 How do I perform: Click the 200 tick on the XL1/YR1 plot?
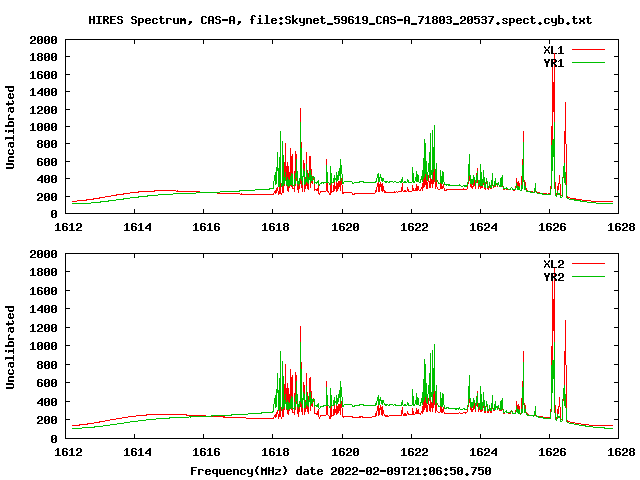click(x=47, y=197)
